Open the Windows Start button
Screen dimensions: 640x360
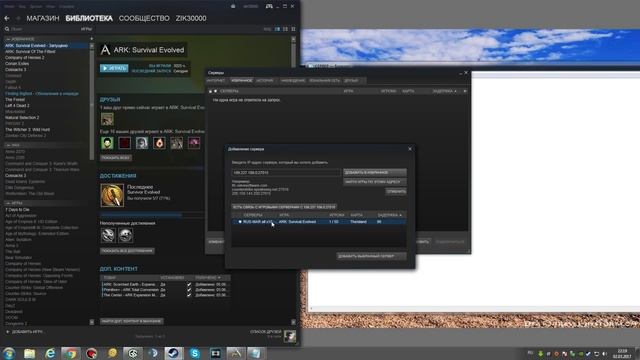pos(9,353)
